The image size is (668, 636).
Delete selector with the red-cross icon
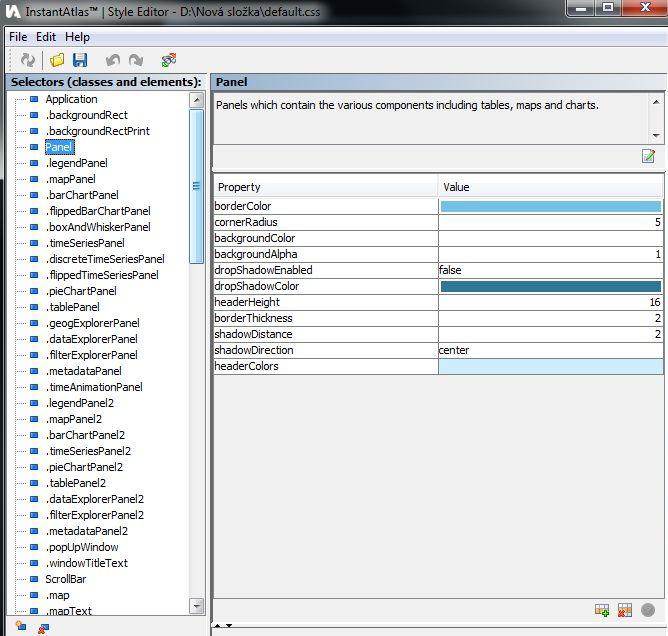point(43,628)
